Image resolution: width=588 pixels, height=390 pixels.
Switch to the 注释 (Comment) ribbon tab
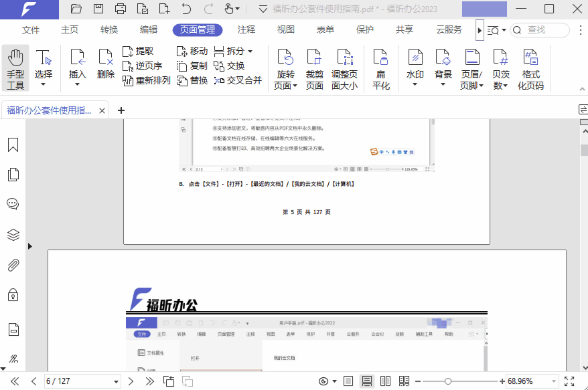point(246,29)
